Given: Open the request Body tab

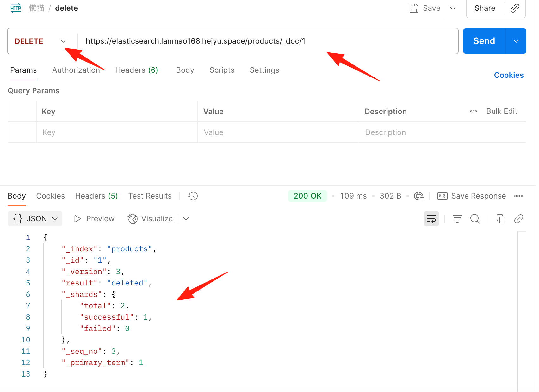Looking at the screenshot, I should (x=185, y=70).
